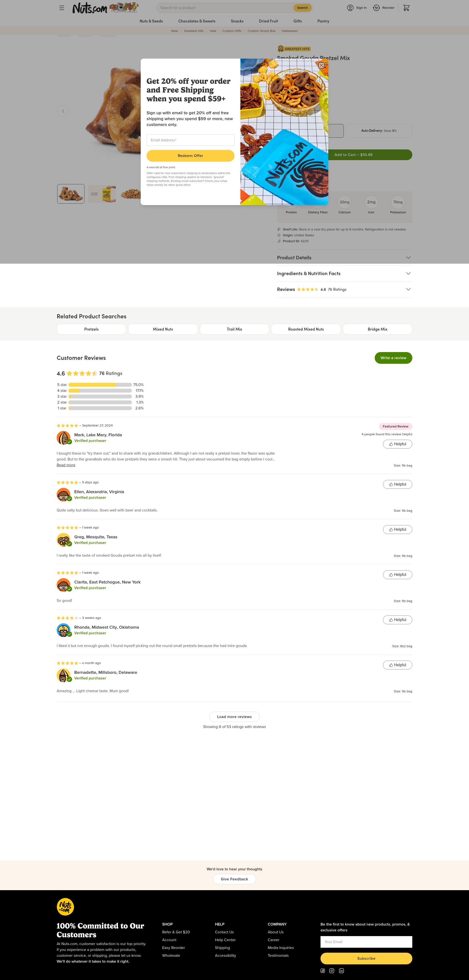Go to previous product image arrow
Viewport: 469px width, 980px height.
click(x=63, y=111)
